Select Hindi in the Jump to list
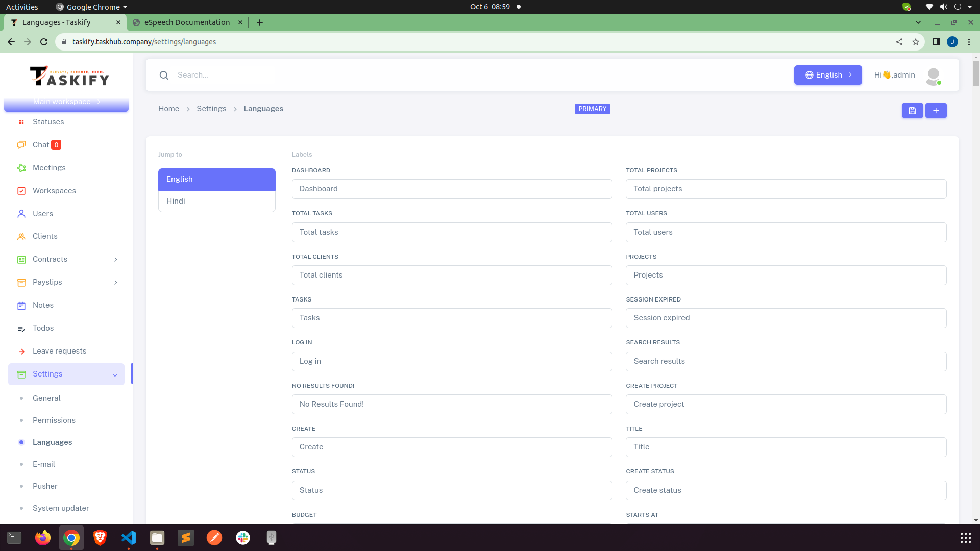The height and width of the screenshot is (551, 980). [x=216, y=201]
